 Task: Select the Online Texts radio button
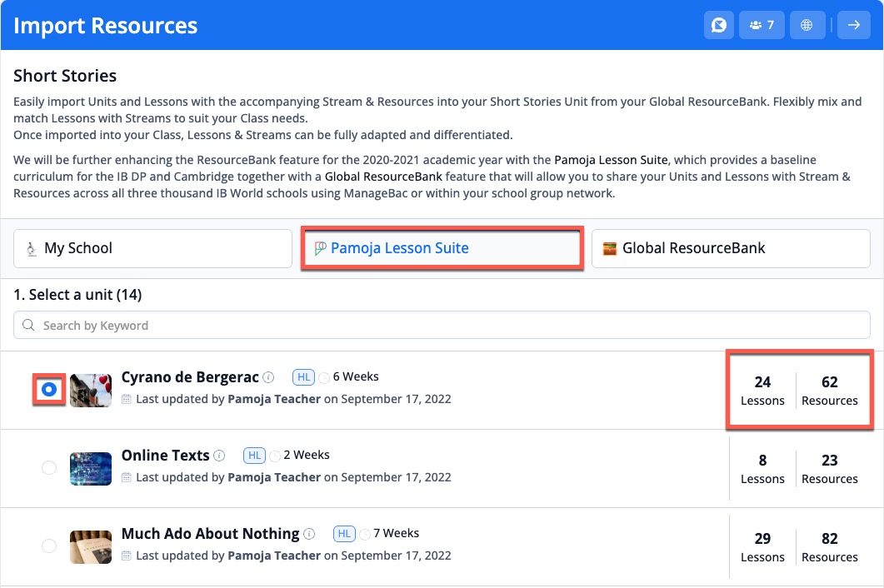click(x=49, y=468)
